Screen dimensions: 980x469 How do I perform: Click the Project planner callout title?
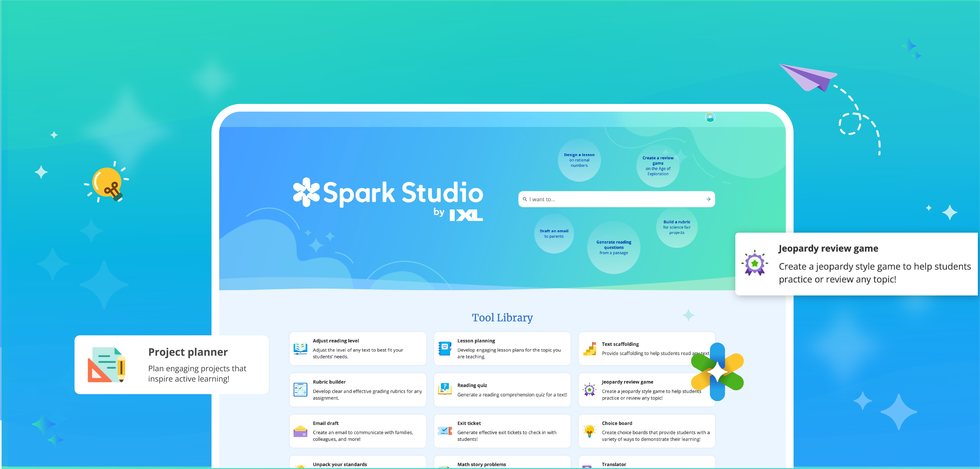(188, 352)
